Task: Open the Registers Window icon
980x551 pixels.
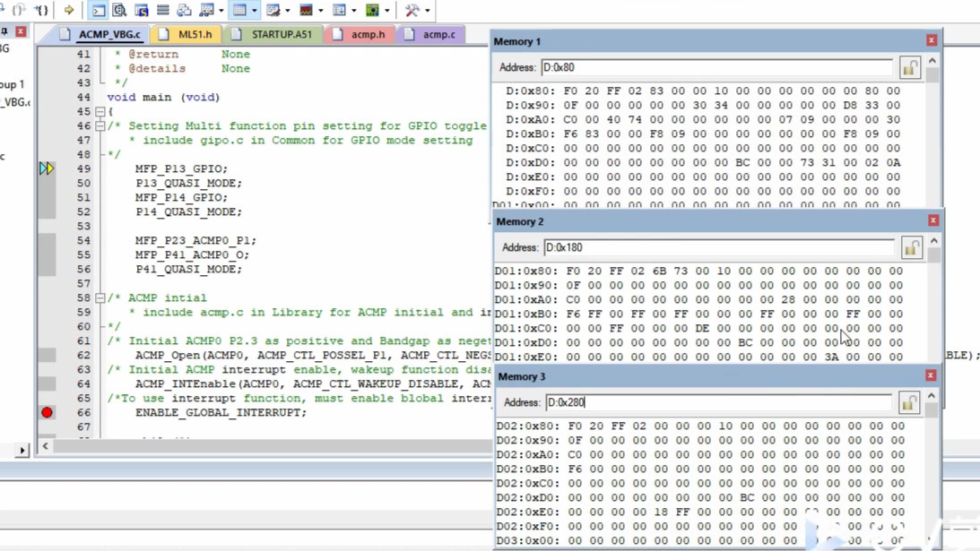Action: (x=163, y=11)
